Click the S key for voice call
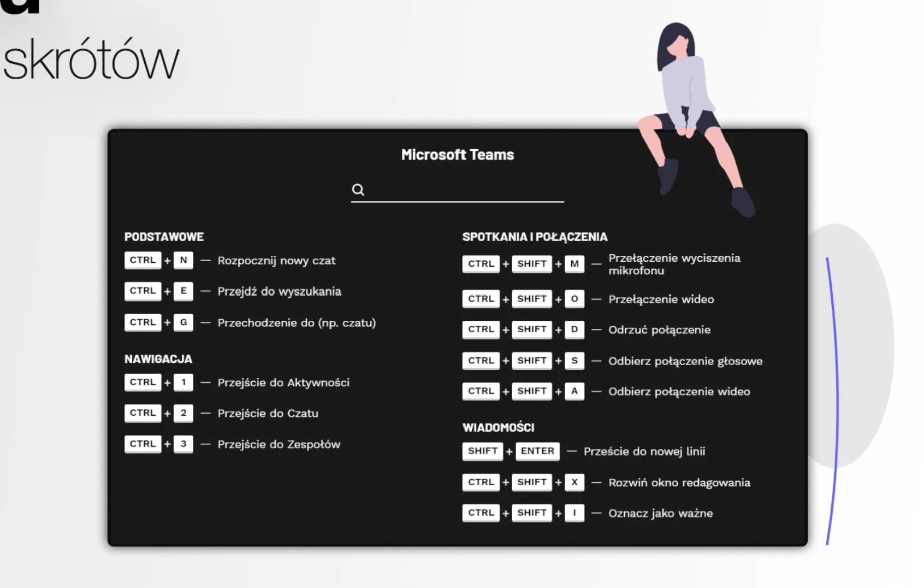This screenshot has width=924, height=588. click(574, 361)
